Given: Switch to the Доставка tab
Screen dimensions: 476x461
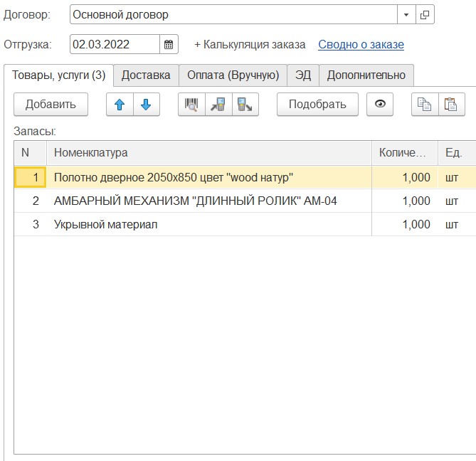Looking at the screenshot, I should click(x=146, y=75).
